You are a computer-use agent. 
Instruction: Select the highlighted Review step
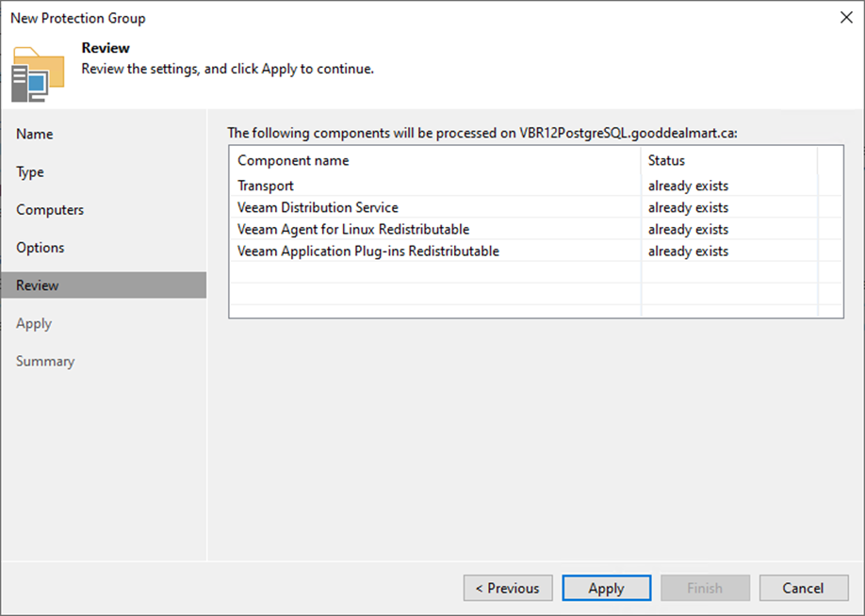coord(104,285)
